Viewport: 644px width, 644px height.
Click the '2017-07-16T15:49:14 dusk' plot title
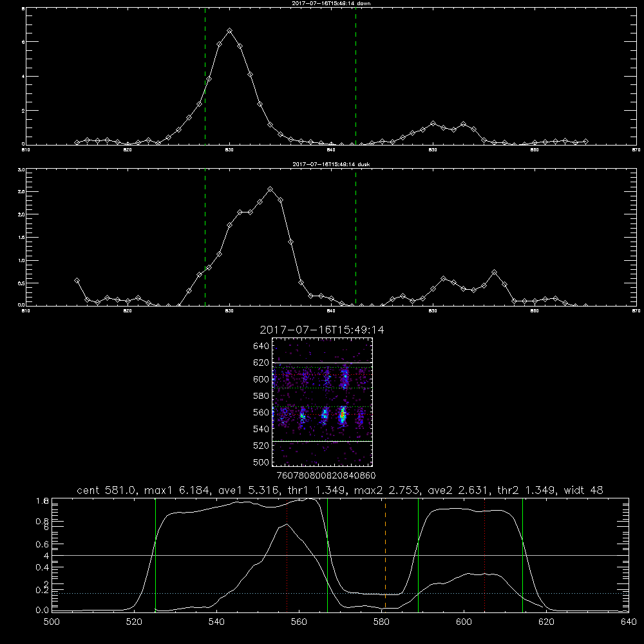pyautogui.click(x=331, y=164)
